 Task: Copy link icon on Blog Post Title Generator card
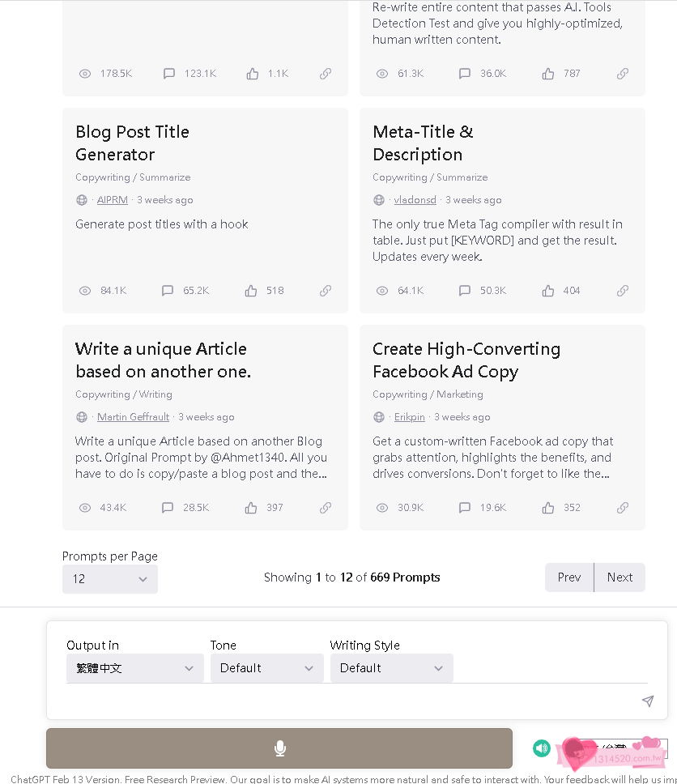(x=326, y=291)
